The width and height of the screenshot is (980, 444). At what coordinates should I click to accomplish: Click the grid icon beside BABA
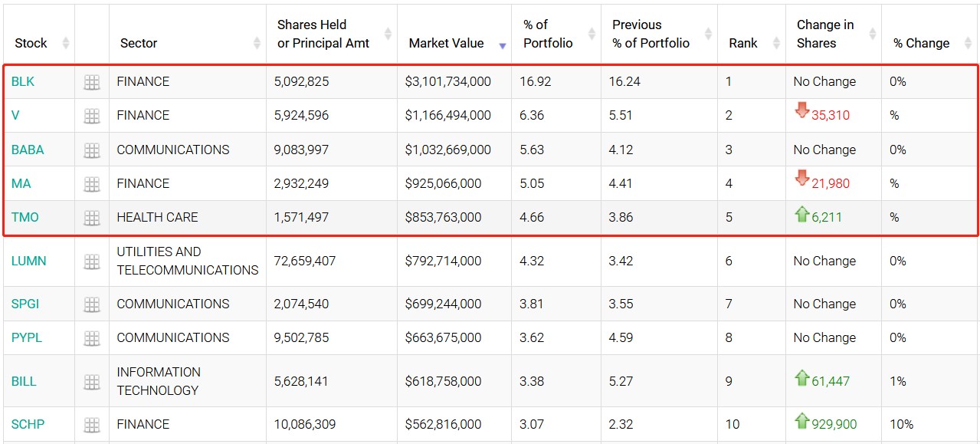click(92, 150)
